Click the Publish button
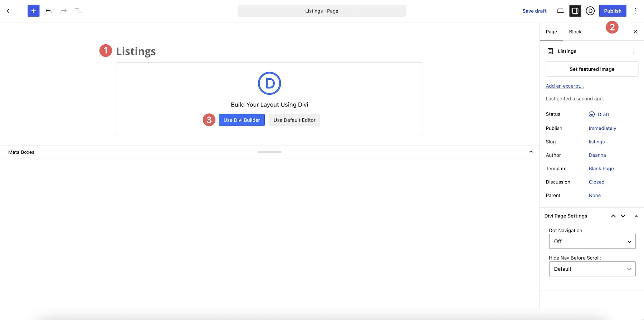 [613, 11]
